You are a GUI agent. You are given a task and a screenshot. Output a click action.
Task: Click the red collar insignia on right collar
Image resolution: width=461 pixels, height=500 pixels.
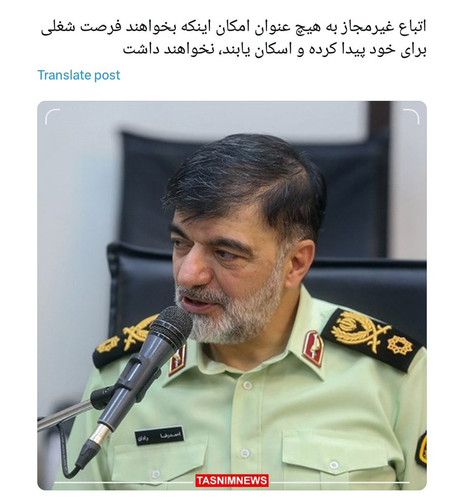(313, 348)
